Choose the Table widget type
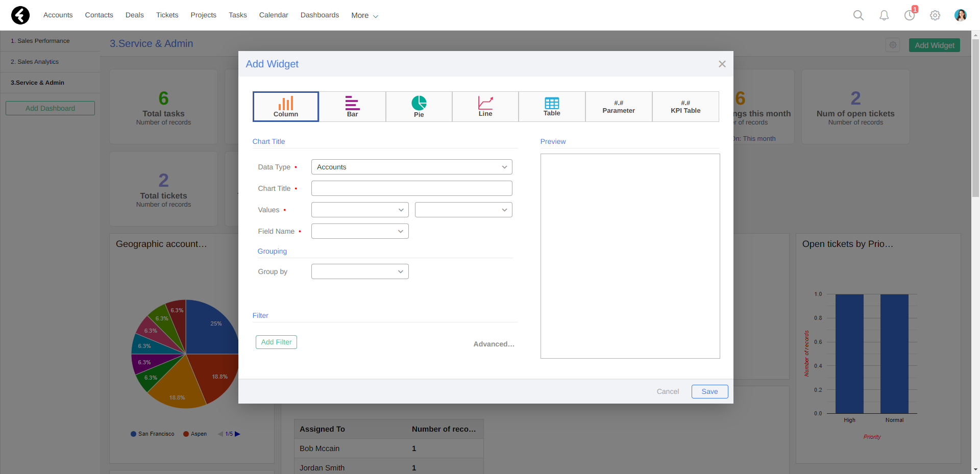Image resolution: width=980 pixels, height=474 pixels. click(x=552, y=106)
